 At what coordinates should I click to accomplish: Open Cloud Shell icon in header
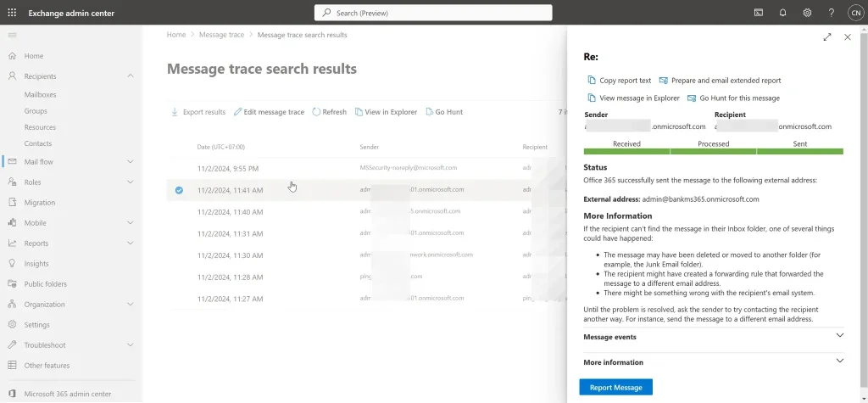[x=759, y=13]
